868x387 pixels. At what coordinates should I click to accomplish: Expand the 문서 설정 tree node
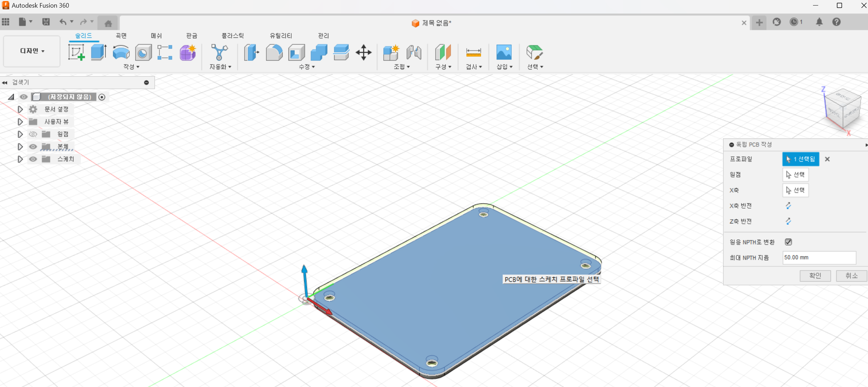(20, 109)
